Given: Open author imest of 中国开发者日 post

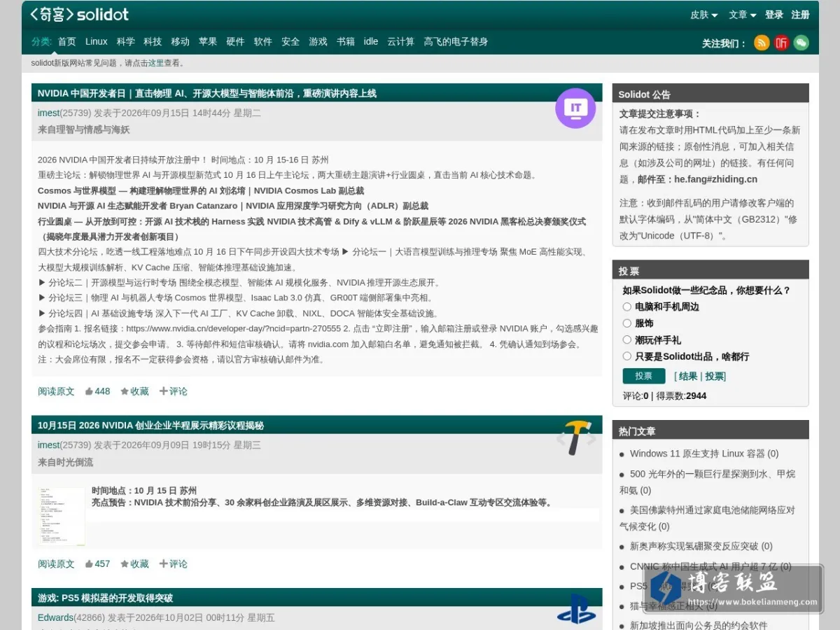Looking at the screenshot, I should pyautogui.click(x=48, y=113).
